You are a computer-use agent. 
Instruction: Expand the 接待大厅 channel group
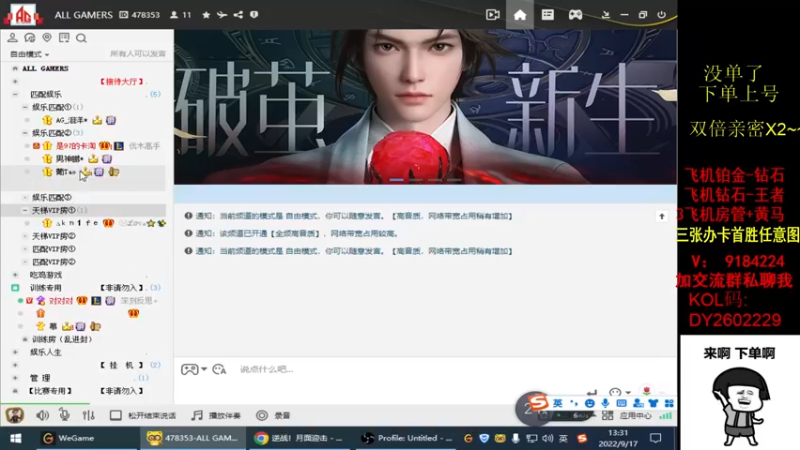tap(15, 82)
